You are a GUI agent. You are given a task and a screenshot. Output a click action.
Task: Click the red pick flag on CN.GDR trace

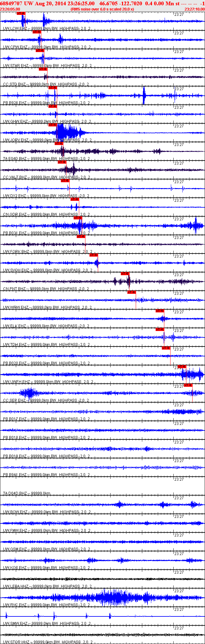[x=75, y=199]
